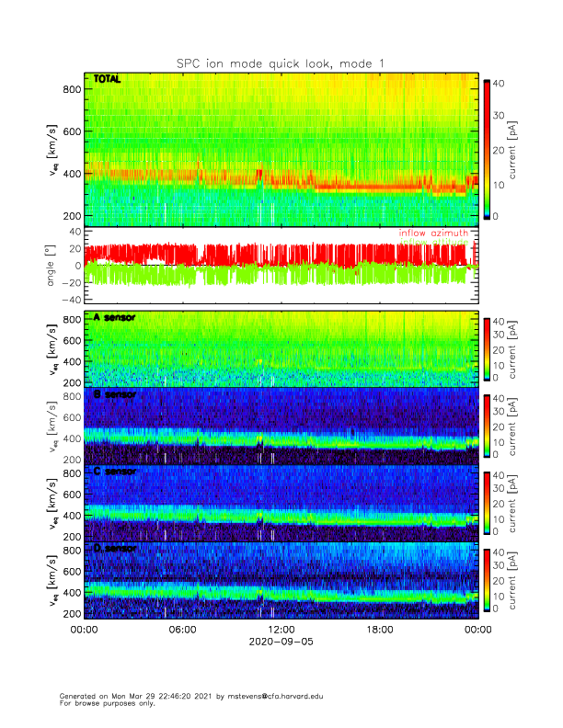This screenshot has width=563, height=728.
Task: Click the B sensor color bar
Action: click(x=487, y=425)
